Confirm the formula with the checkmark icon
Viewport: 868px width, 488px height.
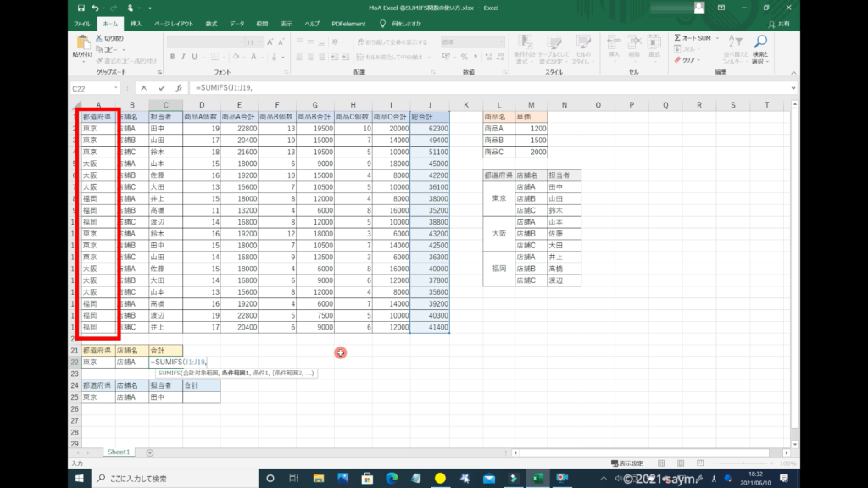(x=161, y=87)
